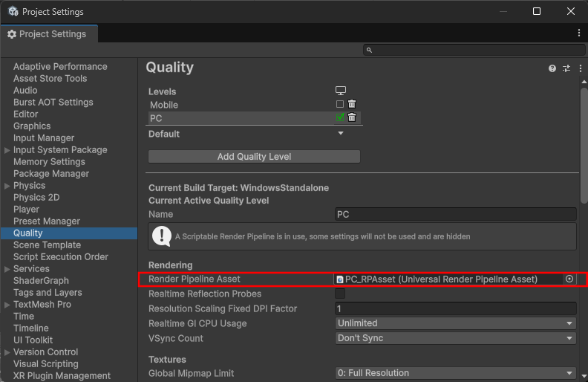Expand the Input System Package category
Image resolution: width=588 pixels, height=382 pixels.
[7, 150]
